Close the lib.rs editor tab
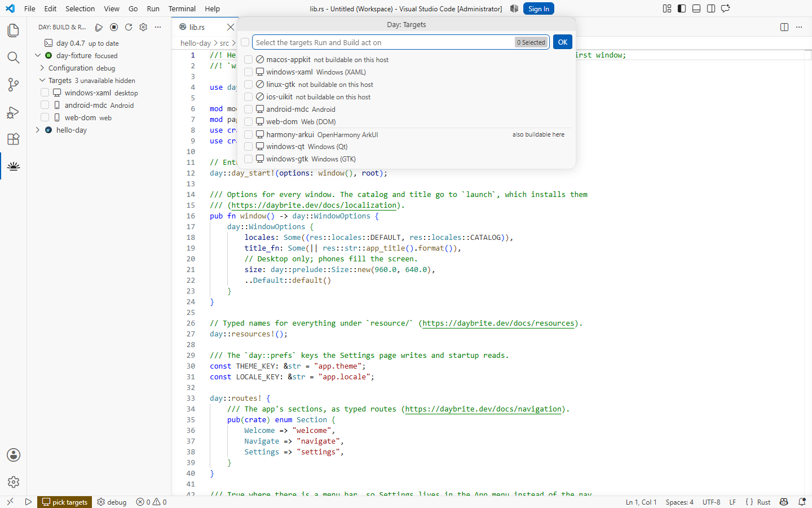 click(230, 27)
